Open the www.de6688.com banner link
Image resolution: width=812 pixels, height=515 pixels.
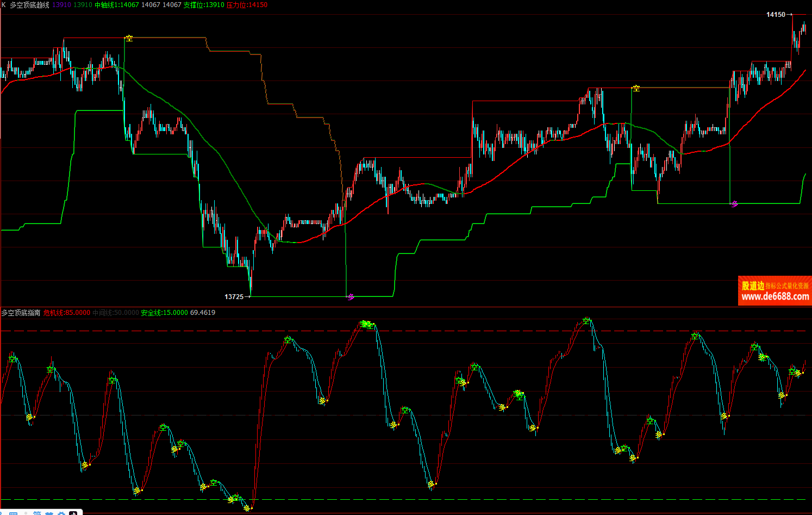(x=774, y=296)
